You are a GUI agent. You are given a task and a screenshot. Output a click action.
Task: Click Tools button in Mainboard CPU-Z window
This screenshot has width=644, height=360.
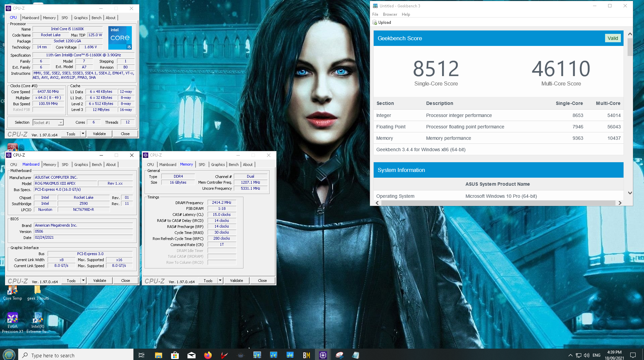[71, 281]
